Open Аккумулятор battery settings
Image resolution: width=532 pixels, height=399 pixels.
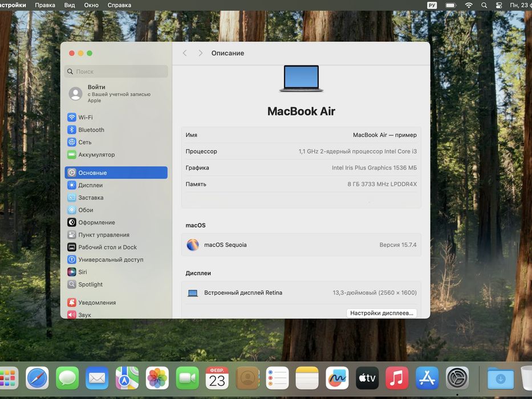[x=116, y=154]
